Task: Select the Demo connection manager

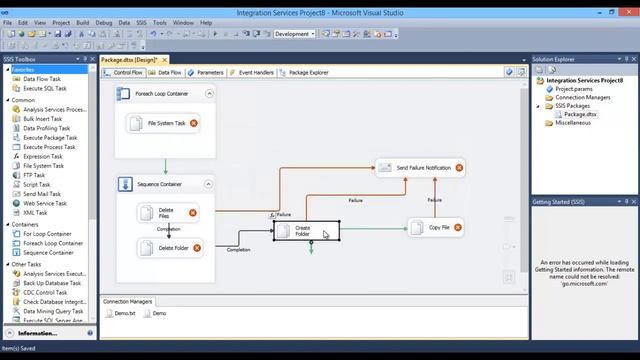Action: 155,313
